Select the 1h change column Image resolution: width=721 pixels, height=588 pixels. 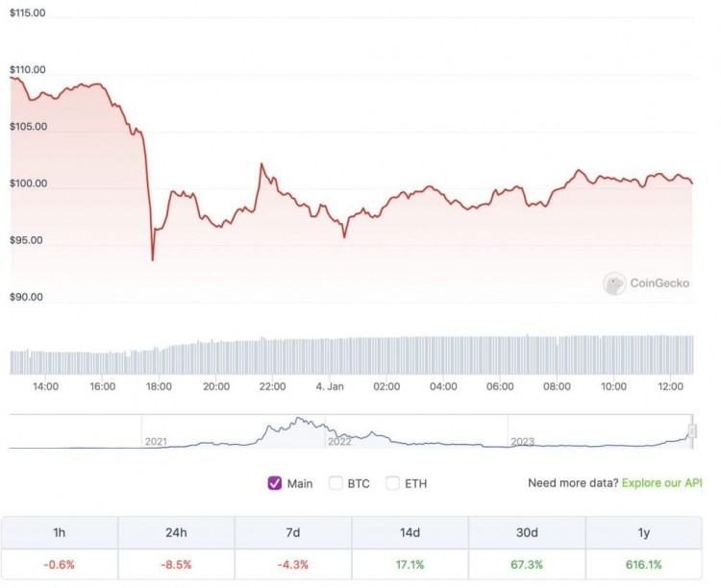60,532
